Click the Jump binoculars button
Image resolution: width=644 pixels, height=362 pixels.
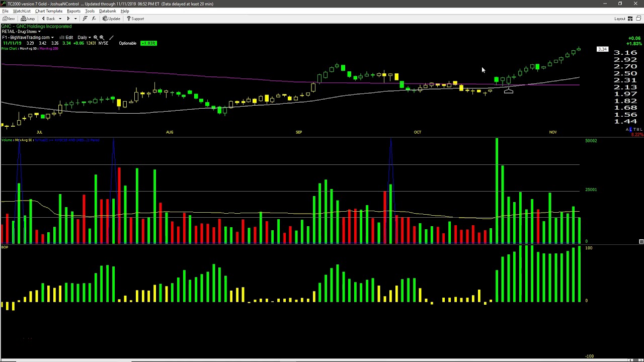coord(28,19)
